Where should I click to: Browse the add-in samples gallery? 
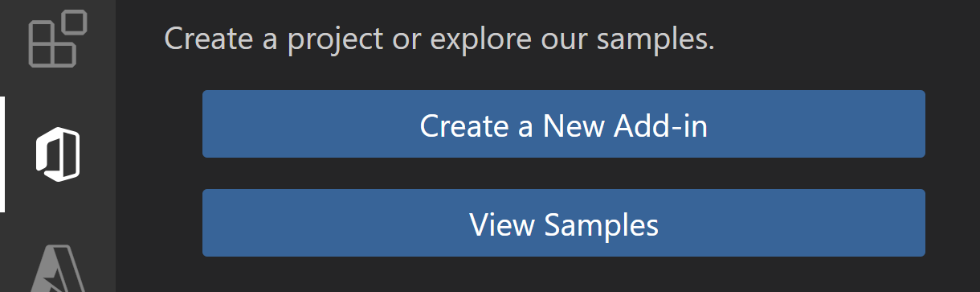point(564,223)
